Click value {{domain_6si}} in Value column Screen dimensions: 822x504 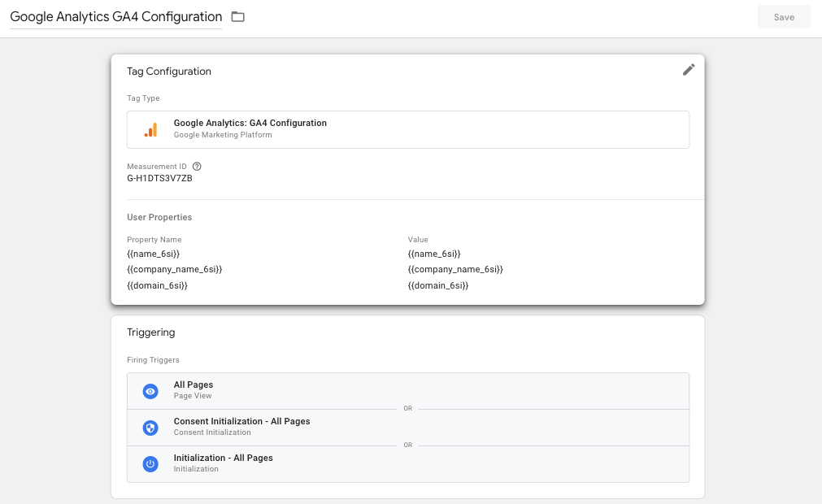pos(438,285)
